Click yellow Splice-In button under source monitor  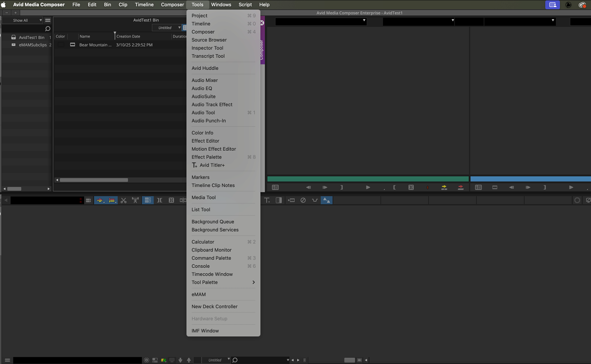444,187
